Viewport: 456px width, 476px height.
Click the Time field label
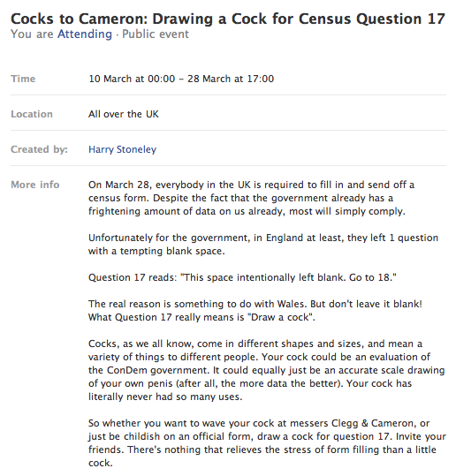click(23, 79)
